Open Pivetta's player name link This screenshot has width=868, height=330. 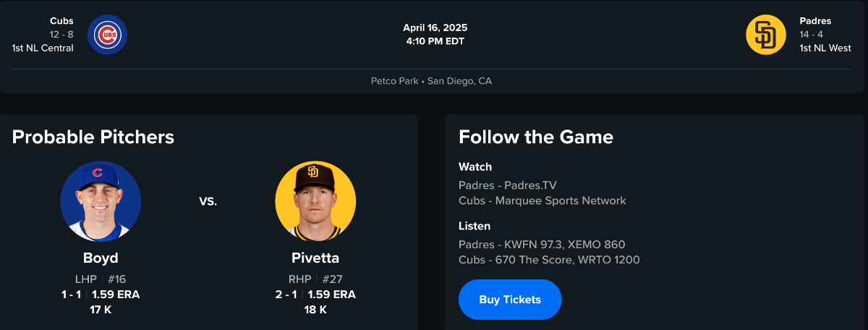pyautogui.click(x=315, y=258)
